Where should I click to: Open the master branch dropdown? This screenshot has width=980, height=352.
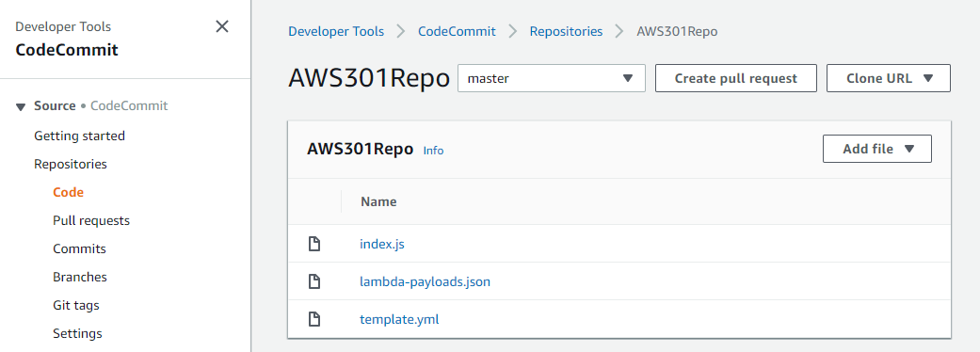pyautogui.click(x=552, y=78)
